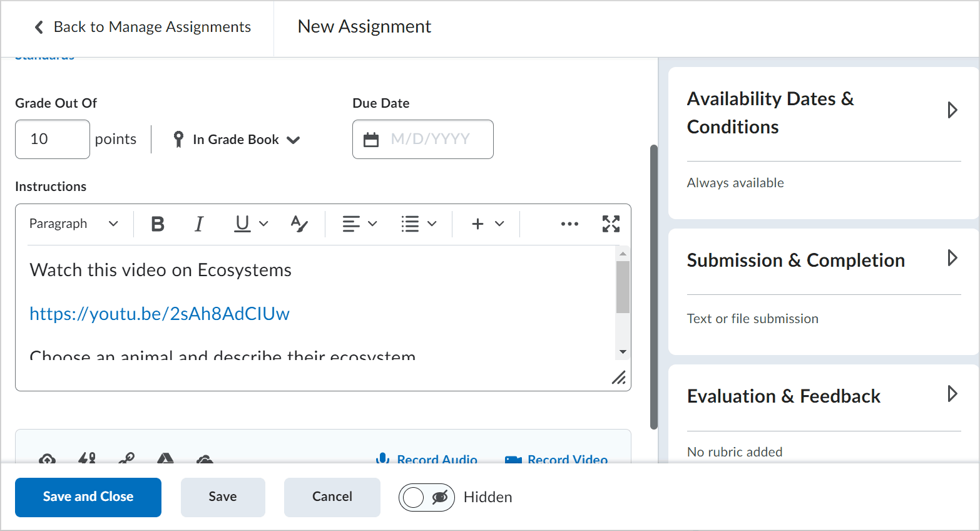
Task: Click Save and Close
Action: [x=88, y=497]
